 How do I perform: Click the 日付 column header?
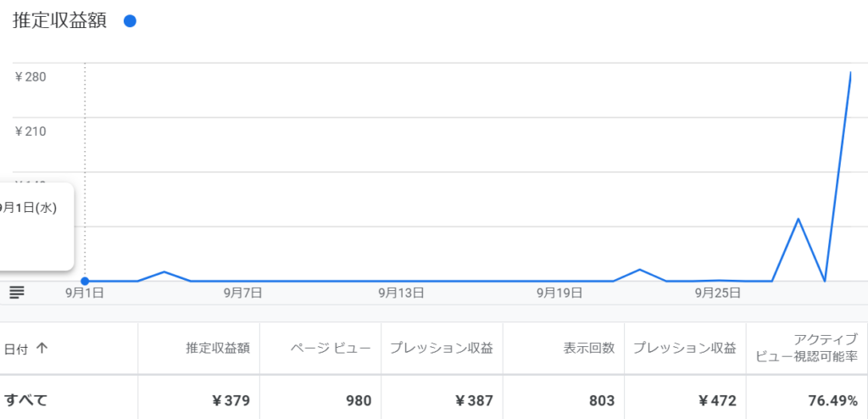(16, 348)
